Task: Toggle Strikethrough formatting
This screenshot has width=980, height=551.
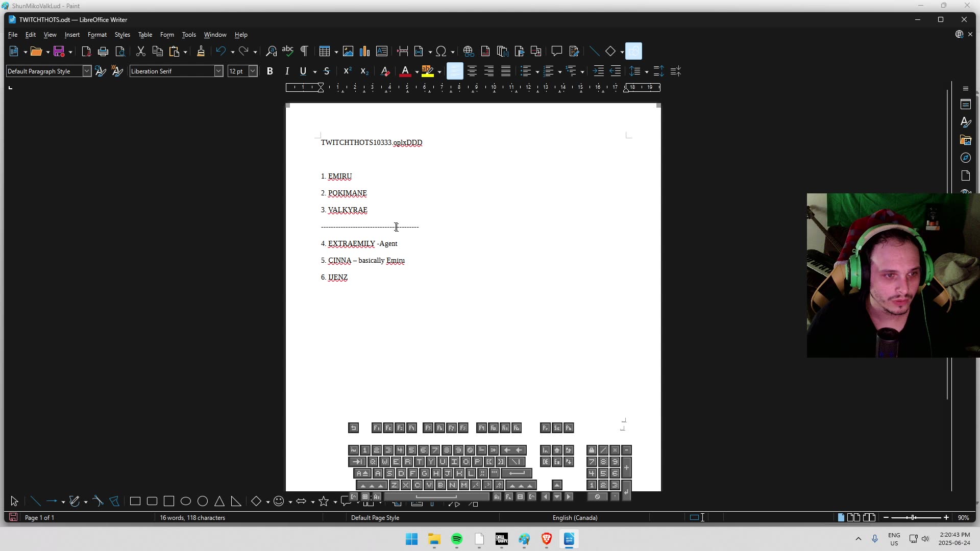Action: (327, 71)
